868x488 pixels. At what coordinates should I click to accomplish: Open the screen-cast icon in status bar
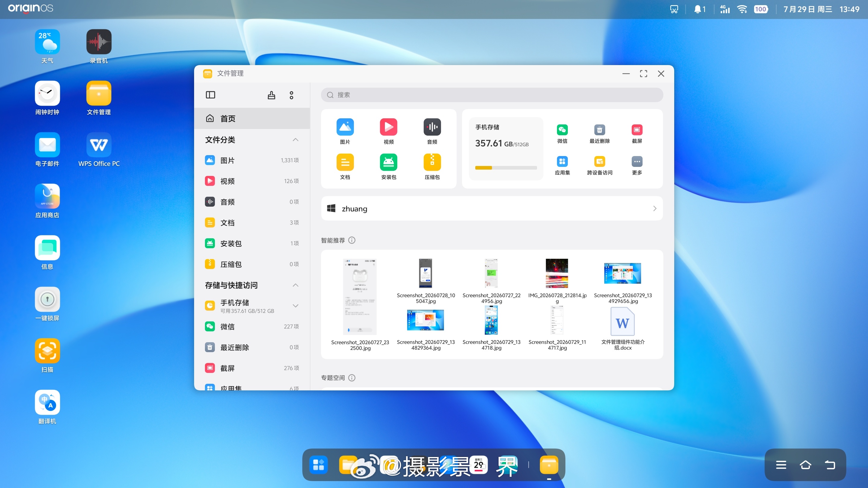674,9
